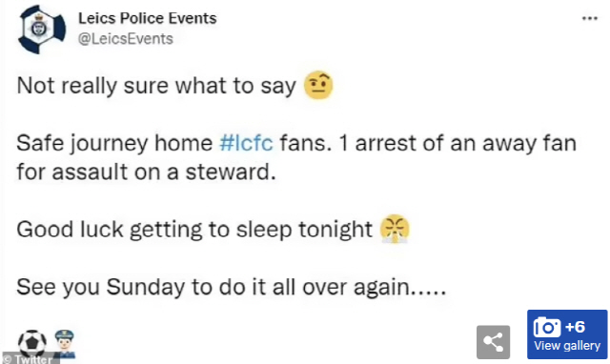Open the #lcfc hashtag link
Viewport: 610px width, 364px height.
coord(246,143)
